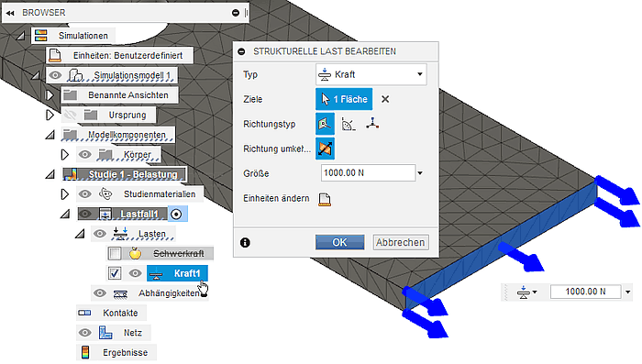Confirm the load with OK
Viewport: 642px width, 364px height.
pos(340,242)
